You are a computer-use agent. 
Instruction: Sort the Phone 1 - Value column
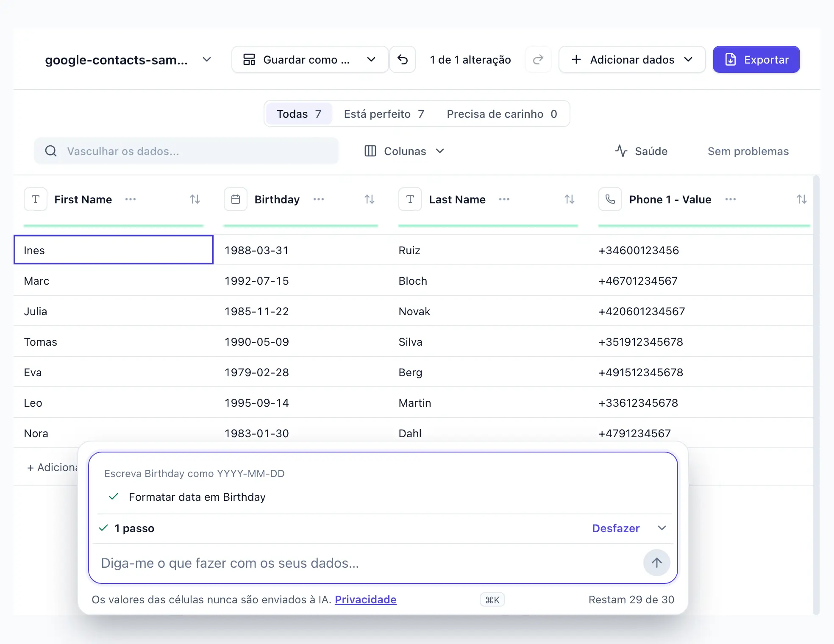click(x=802, y=199)
